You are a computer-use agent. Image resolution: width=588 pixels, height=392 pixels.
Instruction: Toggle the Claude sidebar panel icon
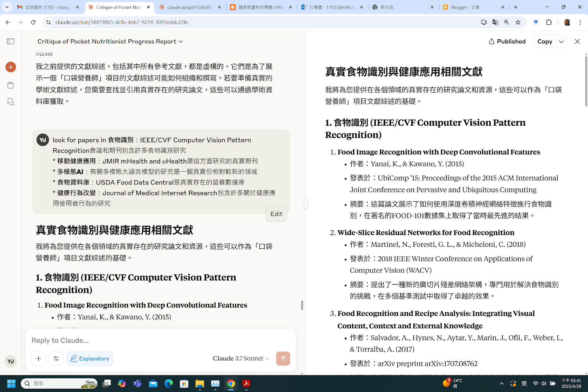click(x=11, y=42)
